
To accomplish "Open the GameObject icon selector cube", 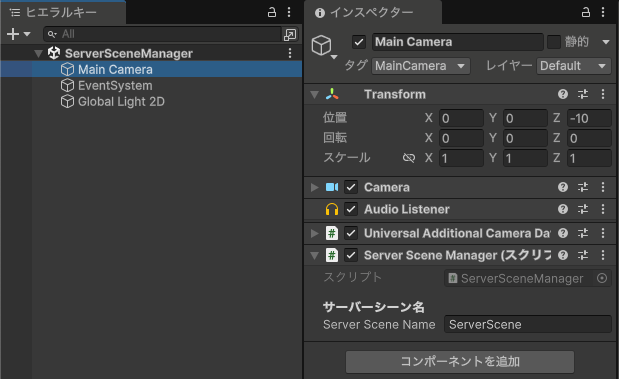I will coord(321,45).
